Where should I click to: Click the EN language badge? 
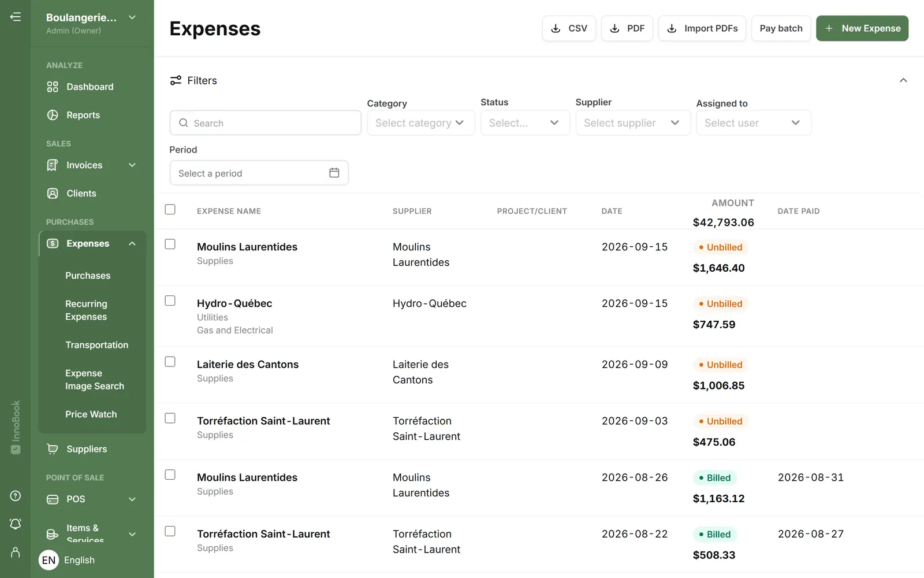point(49,560)
